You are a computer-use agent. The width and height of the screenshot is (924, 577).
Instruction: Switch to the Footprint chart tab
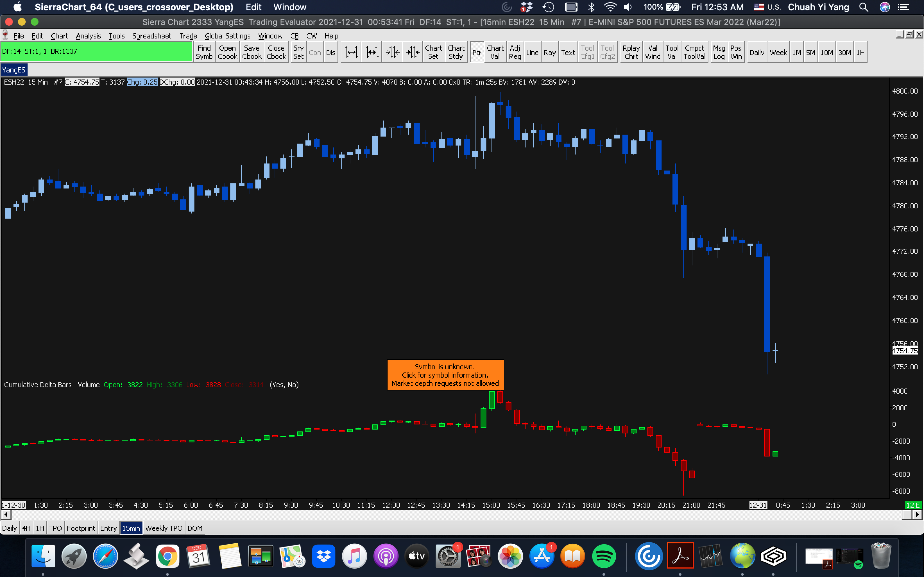[x=81, y=528]
